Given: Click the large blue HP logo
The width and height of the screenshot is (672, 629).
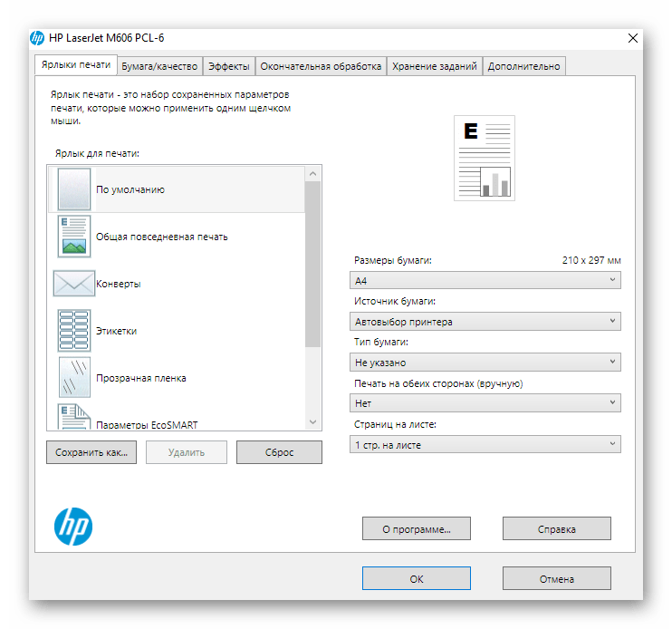Looking at the screenshot, I should point(73,527).
